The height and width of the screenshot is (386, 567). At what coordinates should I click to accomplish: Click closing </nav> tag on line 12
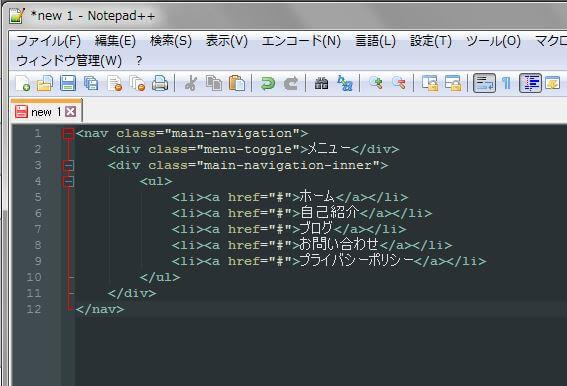(100, 309)
